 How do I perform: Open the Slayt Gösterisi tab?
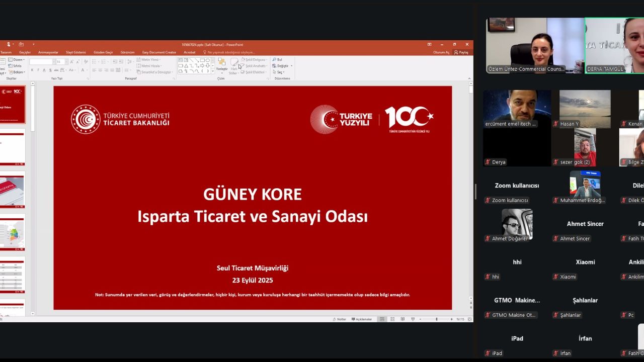pos(76,52)
